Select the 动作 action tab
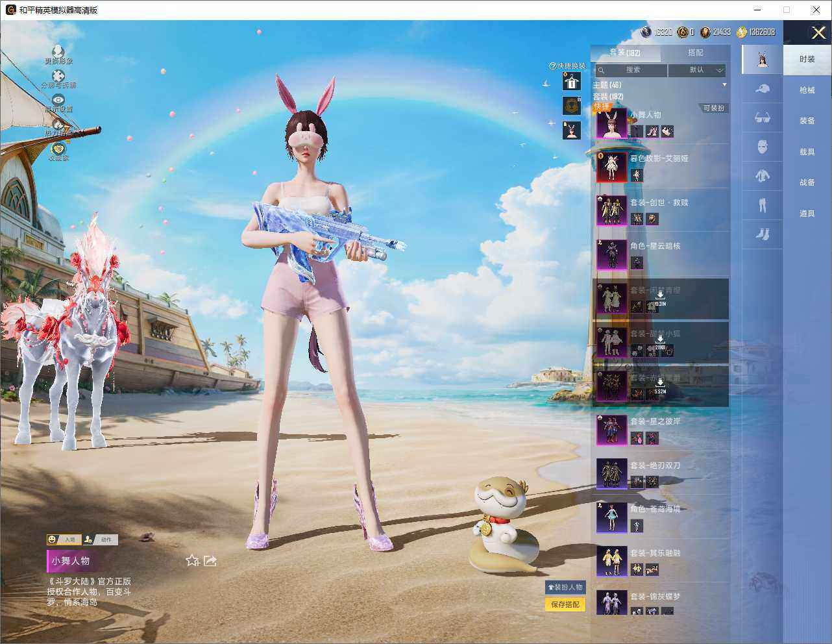This screenshot has height=644, width=832. (x=99, y=539)
